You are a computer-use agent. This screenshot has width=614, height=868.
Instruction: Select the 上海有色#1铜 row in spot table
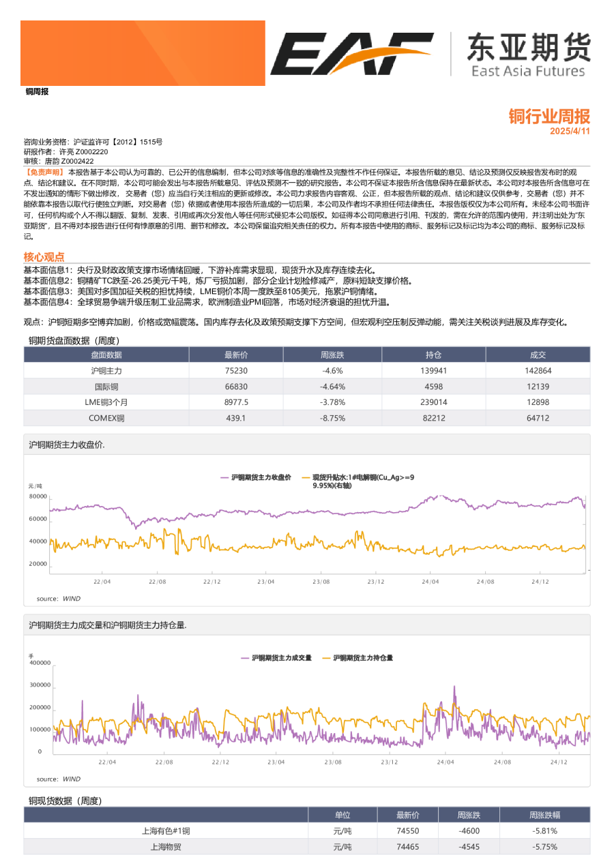pos(166,830)
